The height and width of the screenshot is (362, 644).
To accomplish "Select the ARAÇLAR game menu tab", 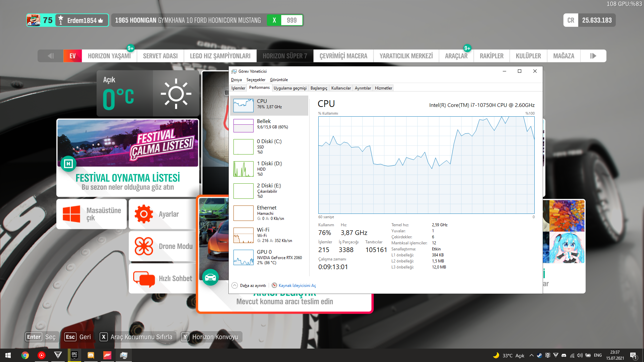I will tap(456, 56).
